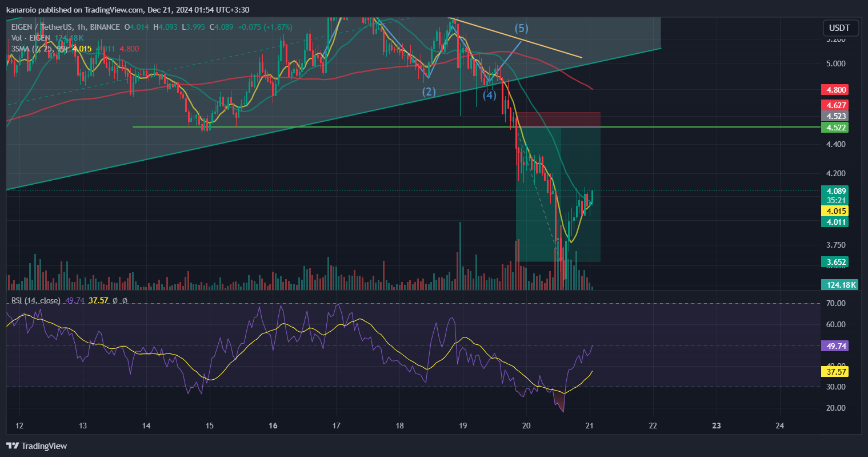Click the yellow 37.57 RSI average tag

(x=834, y=372)
